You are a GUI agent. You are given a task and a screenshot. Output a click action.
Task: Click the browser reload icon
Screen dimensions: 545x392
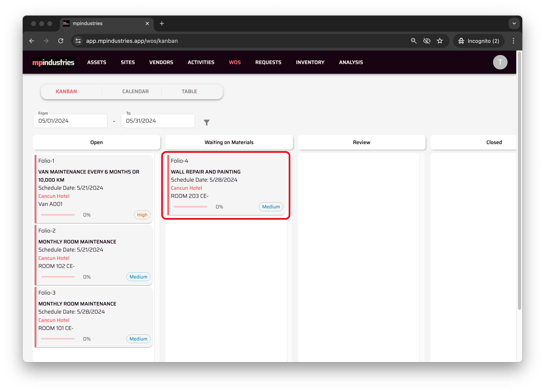pyautogui.click(x=61, y=41)
